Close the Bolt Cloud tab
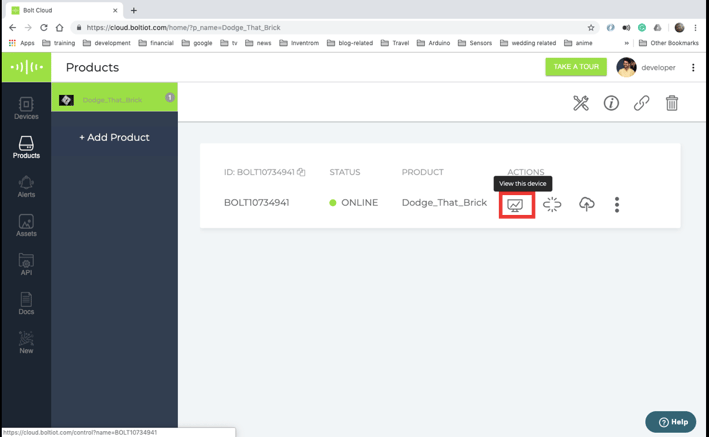This screenshot has width=709, height=437. [x=115, y=10]
